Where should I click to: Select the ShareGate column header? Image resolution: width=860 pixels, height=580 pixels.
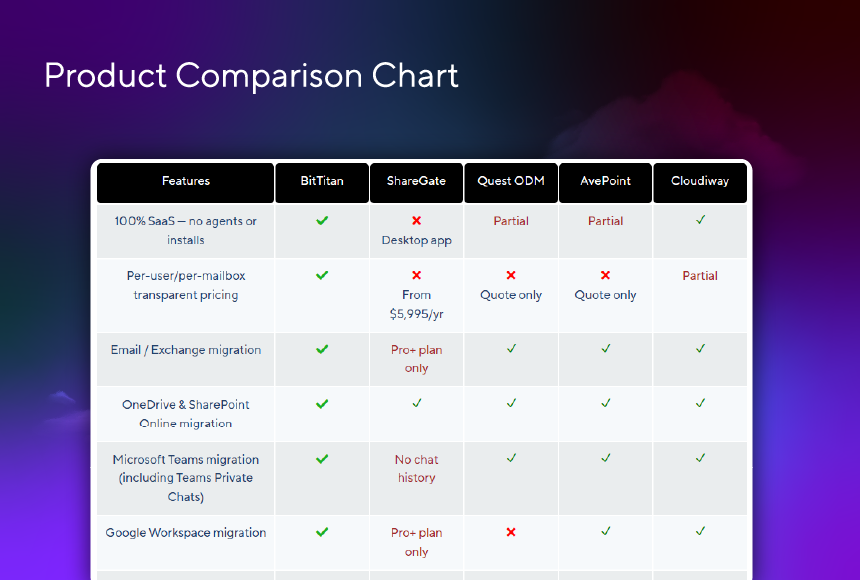coord(416,183)
